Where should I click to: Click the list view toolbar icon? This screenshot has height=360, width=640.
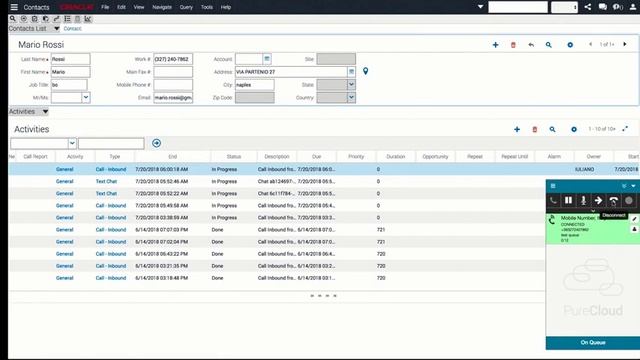[x=67, y=19]
